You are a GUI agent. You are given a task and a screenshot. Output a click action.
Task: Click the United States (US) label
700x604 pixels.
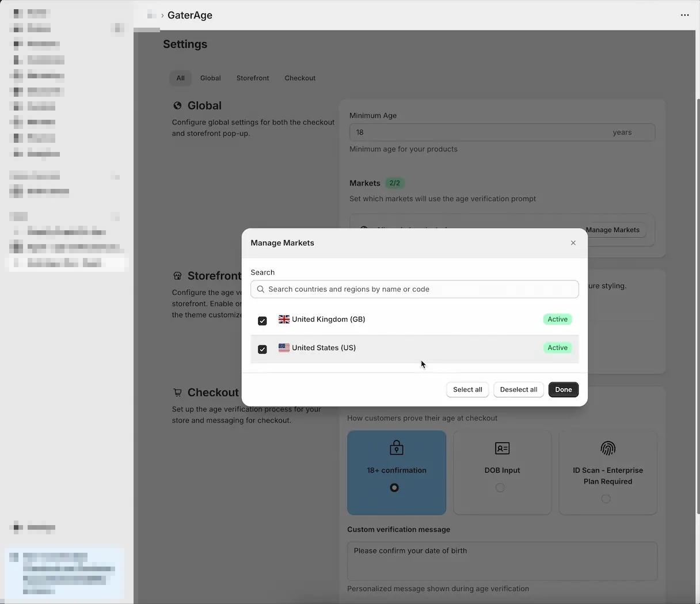point(324,348)
